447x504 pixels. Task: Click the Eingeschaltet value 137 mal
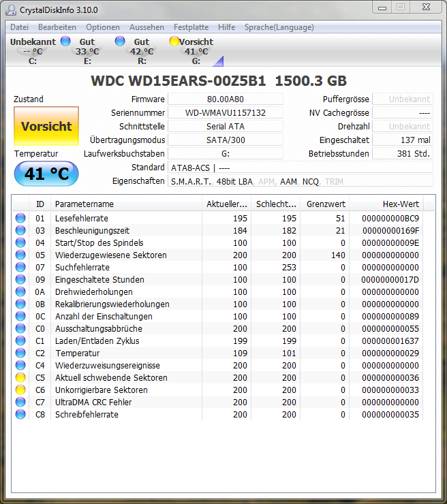coord(403,140)
